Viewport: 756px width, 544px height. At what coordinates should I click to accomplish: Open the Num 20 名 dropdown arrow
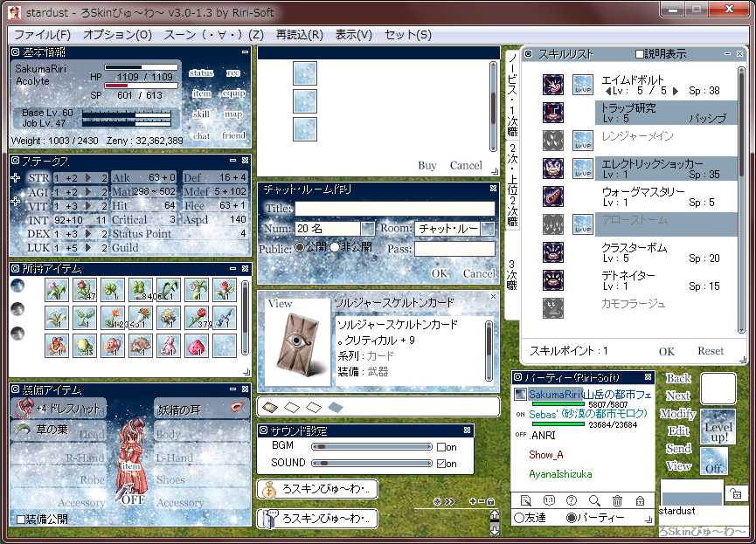[x=368, y=229]
